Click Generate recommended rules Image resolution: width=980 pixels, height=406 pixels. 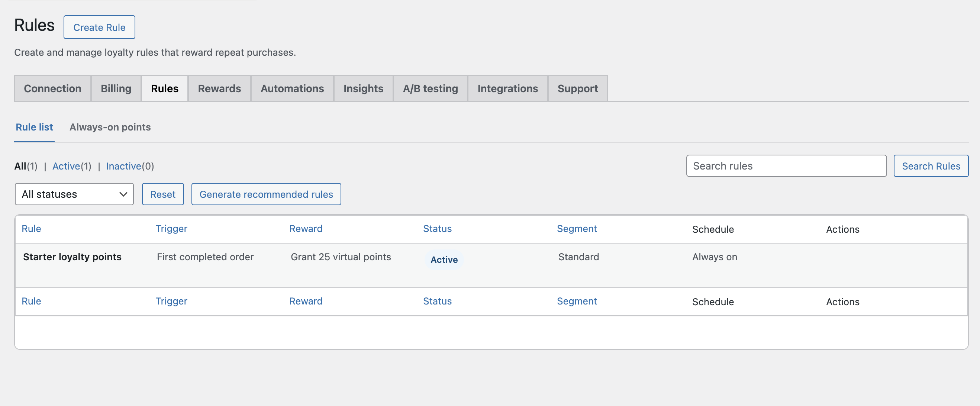click(266, 194)
